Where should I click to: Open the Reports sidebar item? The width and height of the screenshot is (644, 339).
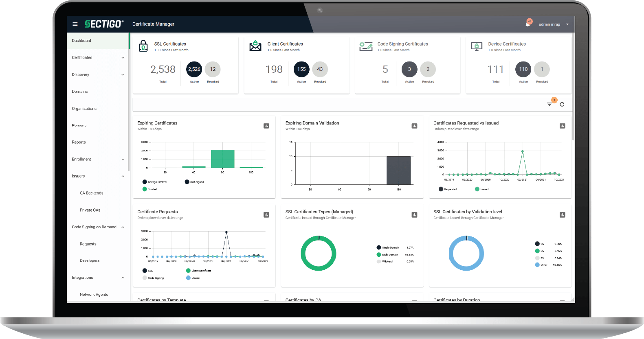pyautogui.click(x=79, y=142)
